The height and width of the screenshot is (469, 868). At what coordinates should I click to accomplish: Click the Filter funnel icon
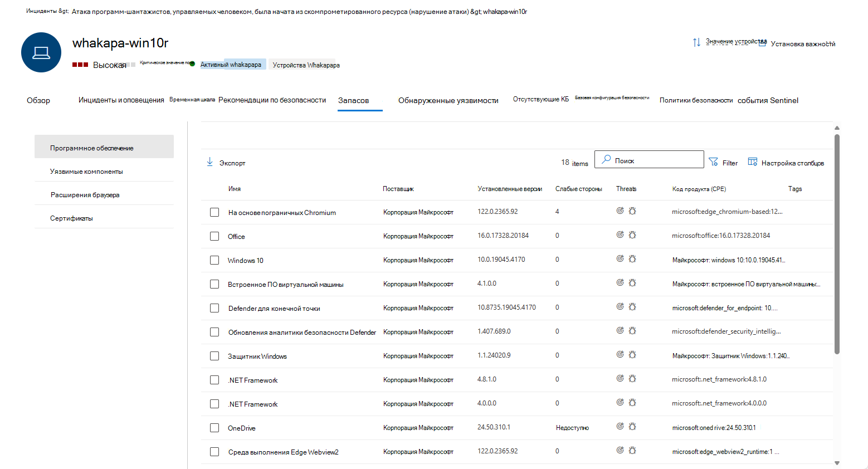tap(713, 162)
